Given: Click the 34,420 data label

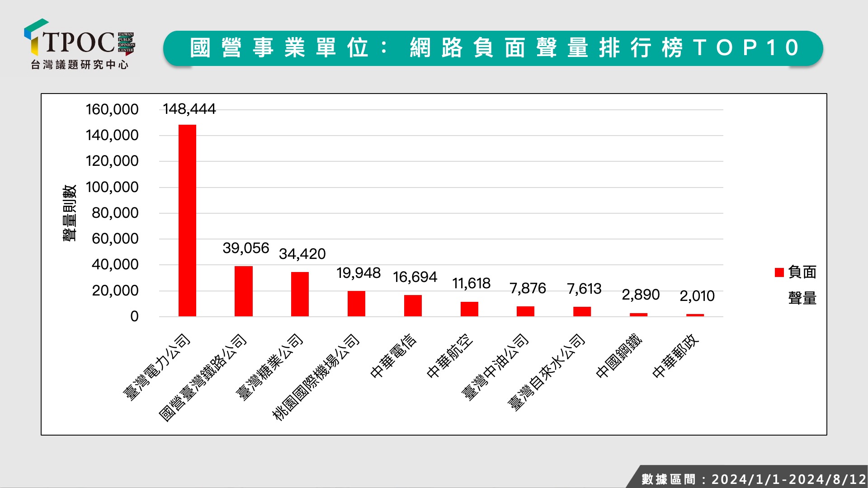Looking at the screenshot, I should coord(302,254).
